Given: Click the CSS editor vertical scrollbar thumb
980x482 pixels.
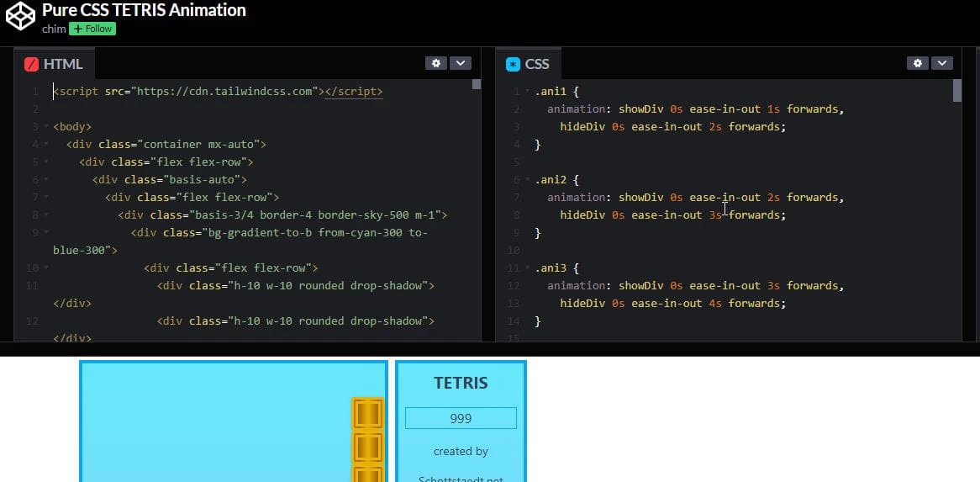Looking at the screenshot, I should (956, 91).
